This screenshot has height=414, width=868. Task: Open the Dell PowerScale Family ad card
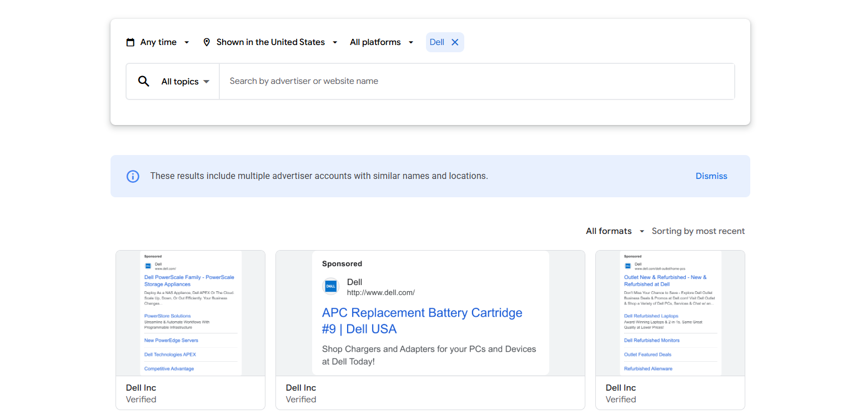pyautogui.click(x=190, y=330)
